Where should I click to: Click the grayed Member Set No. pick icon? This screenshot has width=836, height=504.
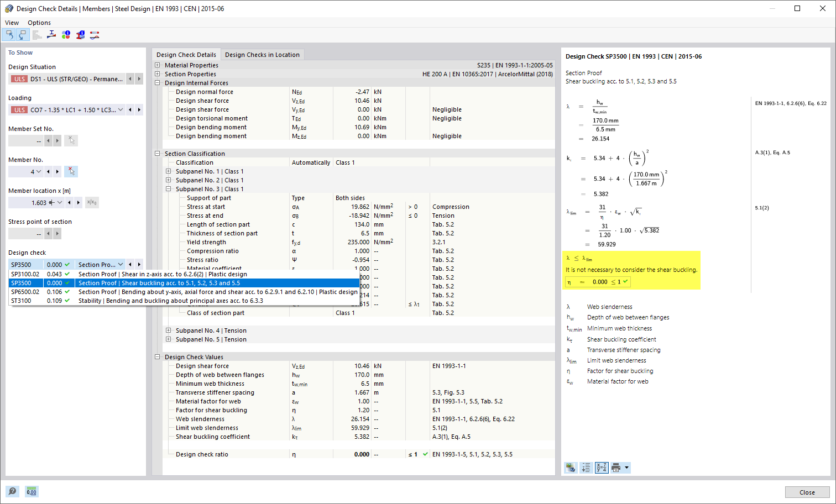pyautogui.click(x=71, y=141)
